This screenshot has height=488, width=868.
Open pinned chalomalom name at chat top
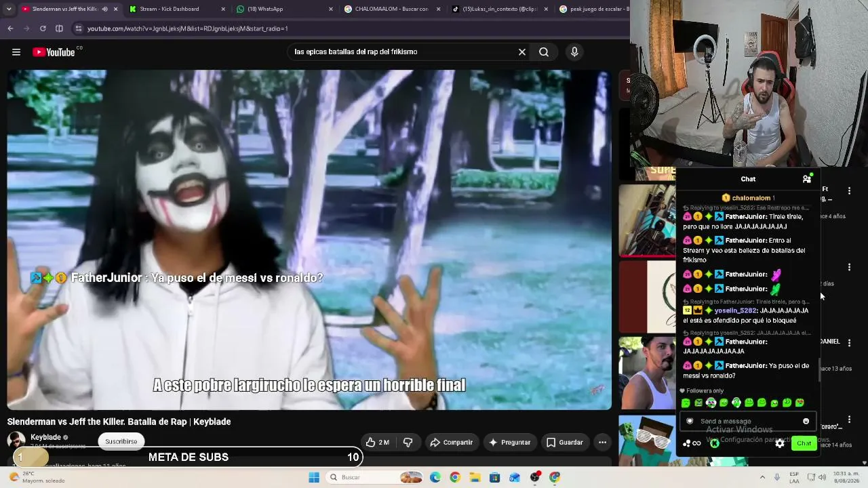point(751,198)
